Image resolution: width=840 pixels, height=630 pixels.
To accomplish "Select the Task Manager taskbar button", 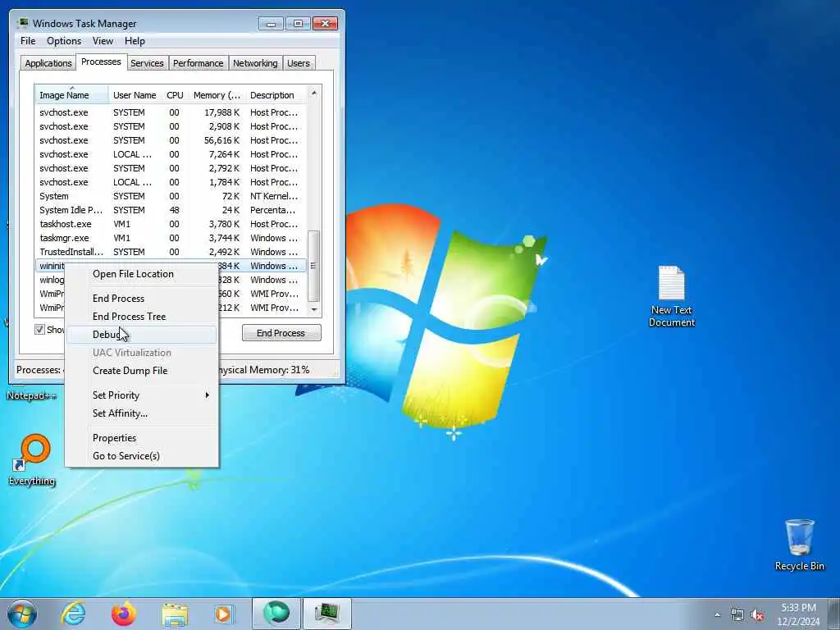I will (327, 614).
